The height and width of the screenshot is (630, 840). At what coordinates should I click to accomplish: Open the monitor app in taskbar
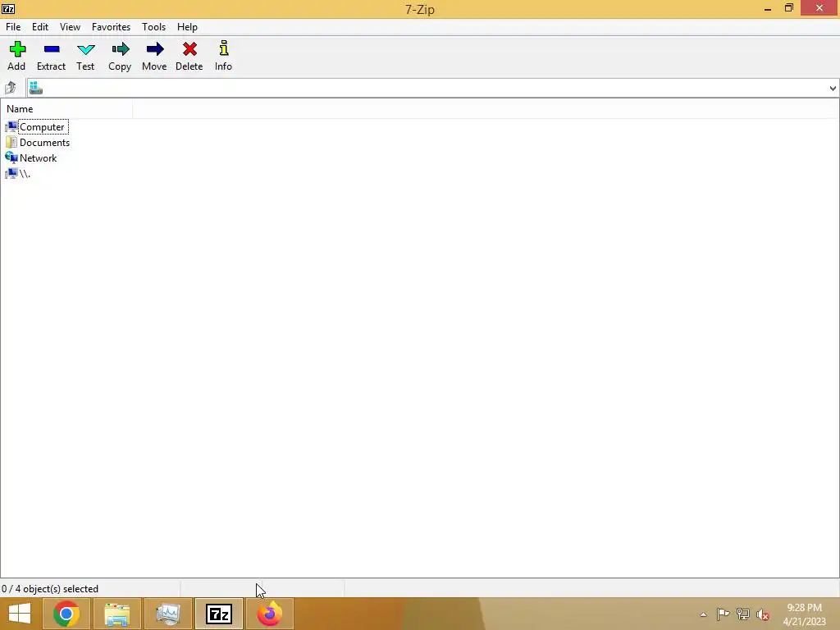pos(168,614)
